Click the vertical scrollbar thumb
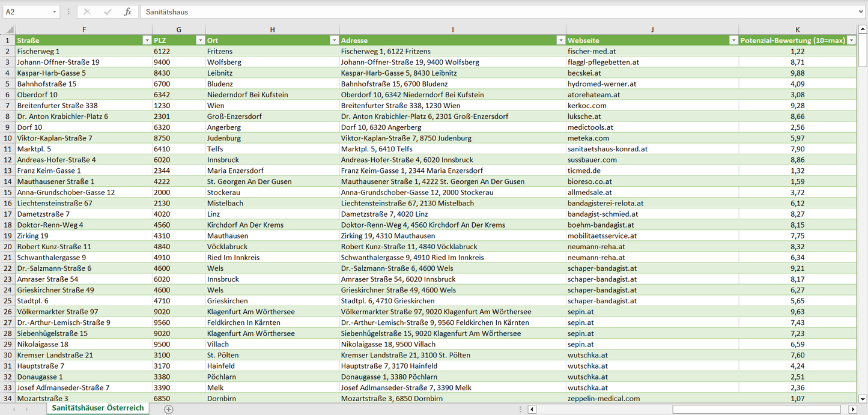The height and width of the screenshot is (415, 868). point(863,51)
